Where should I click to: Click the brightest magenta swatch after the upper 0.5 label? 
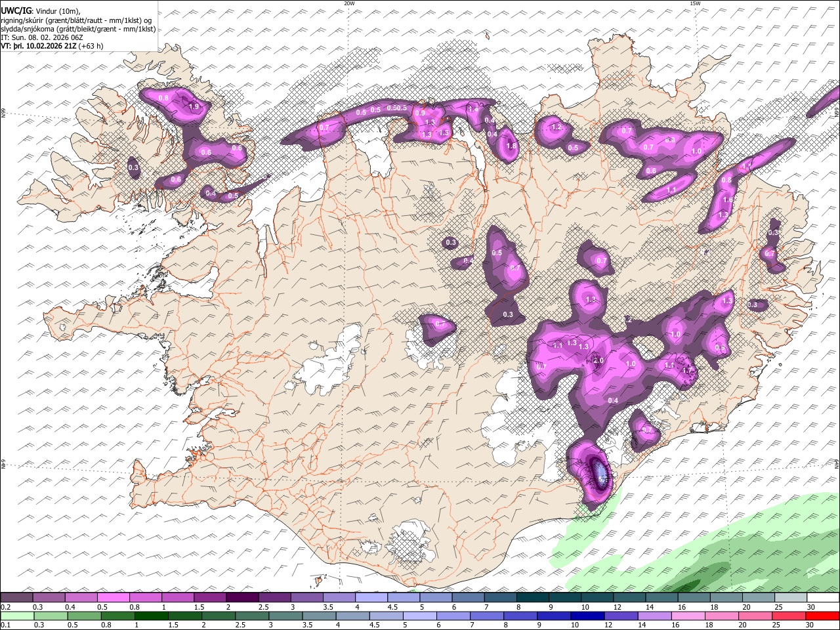tap(113, 597)
